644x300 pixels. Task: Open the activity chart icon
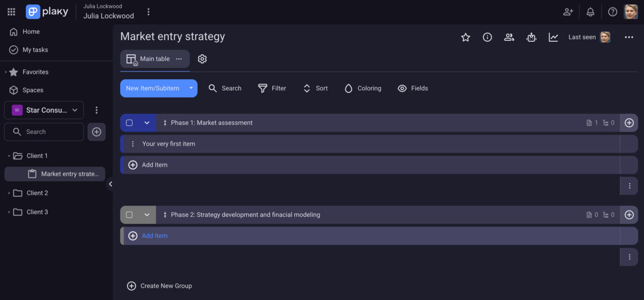[x=553, y=37]
